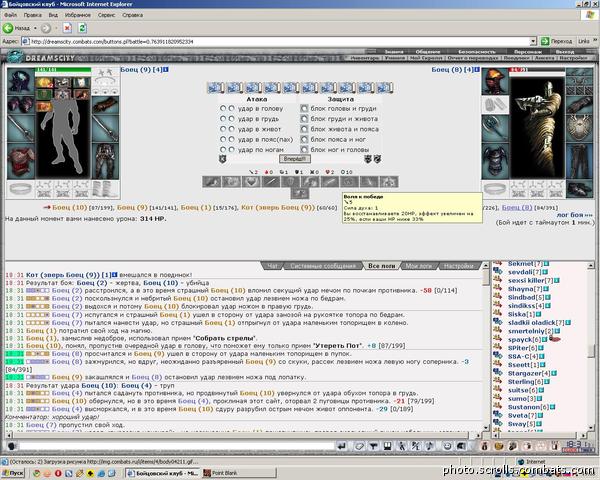Image resolution: width=600 pixels, height=480 pixels.
Task: Open the address bar dropdown arrow
Action: pos(533,41)
